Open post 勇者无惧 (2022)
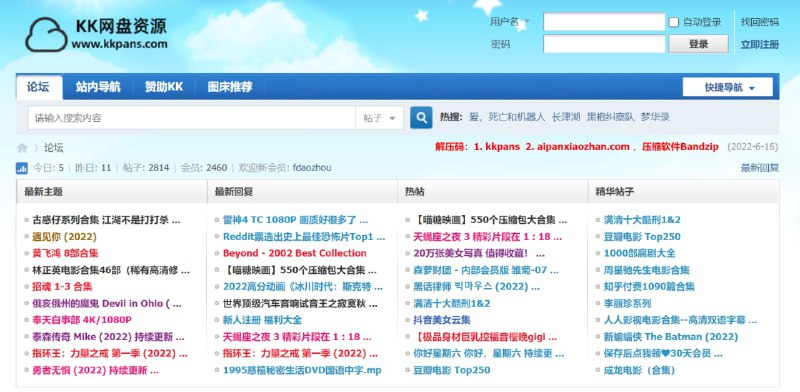Viewport: 800px width, 392px height. [95, 370]
